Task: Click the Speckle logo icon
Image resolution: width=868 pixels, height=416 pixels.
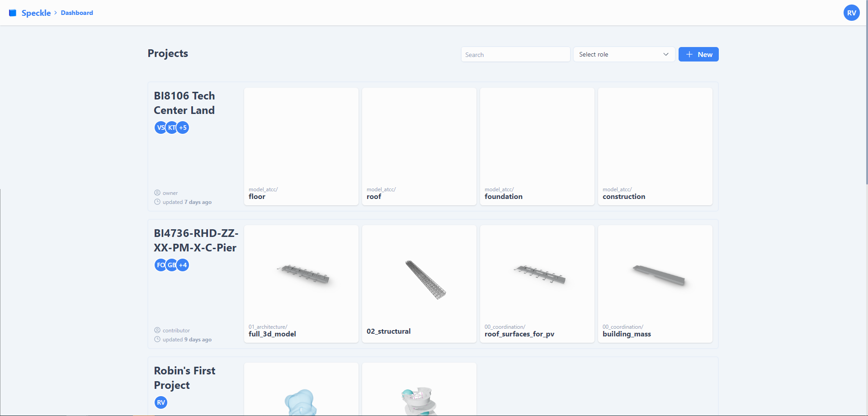Action: click(x=13, y=13)
